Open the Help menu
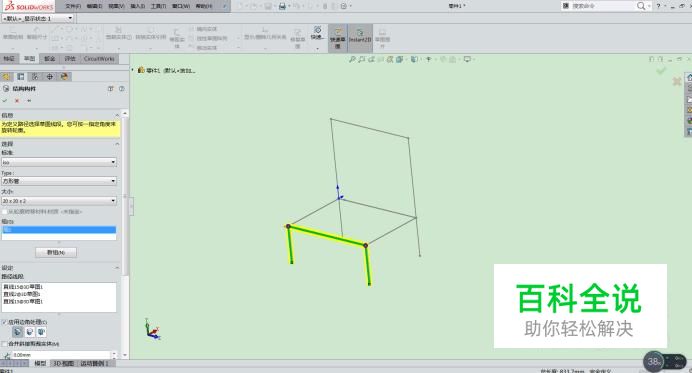This screenshot has height=373, width=692. tap(203, 6)
